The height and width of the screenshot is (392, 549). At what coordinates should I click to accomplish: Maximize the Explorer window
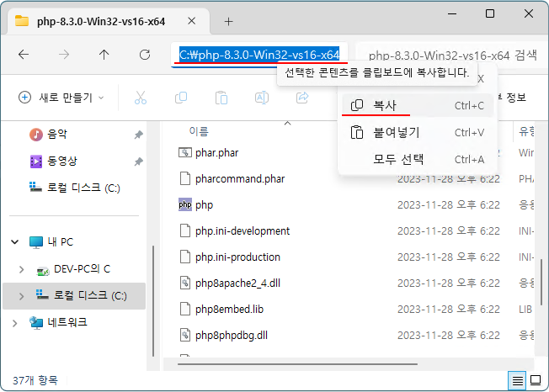tap(490, 13)
